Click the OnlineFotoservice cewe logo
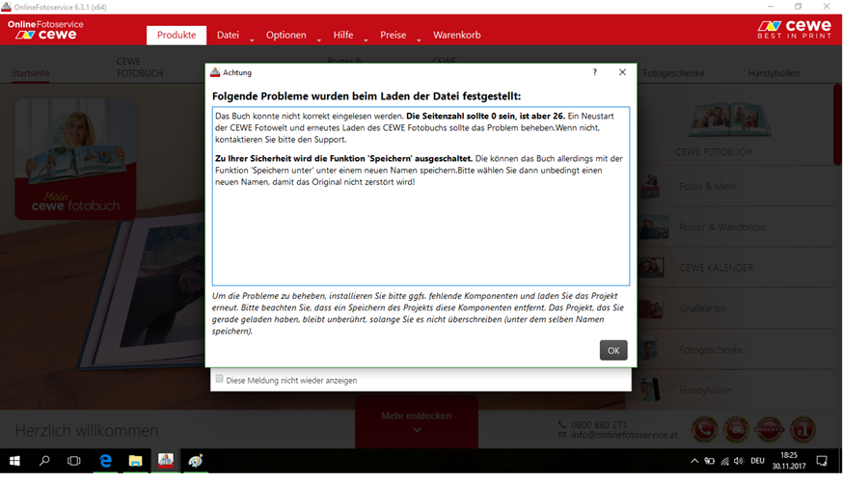 pos(45,30)
